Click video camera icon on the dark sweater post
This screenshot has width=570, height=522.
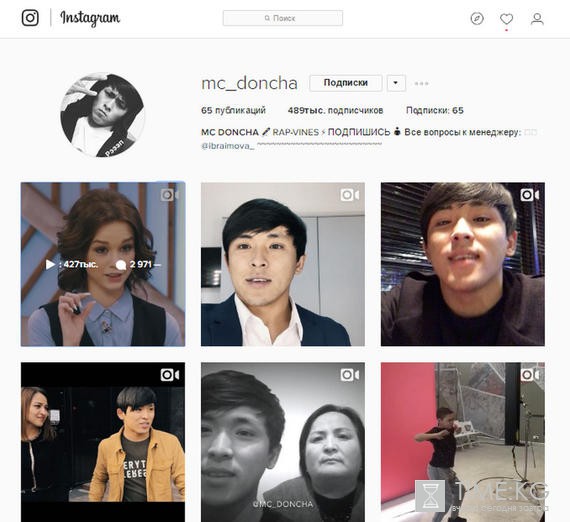530,195
